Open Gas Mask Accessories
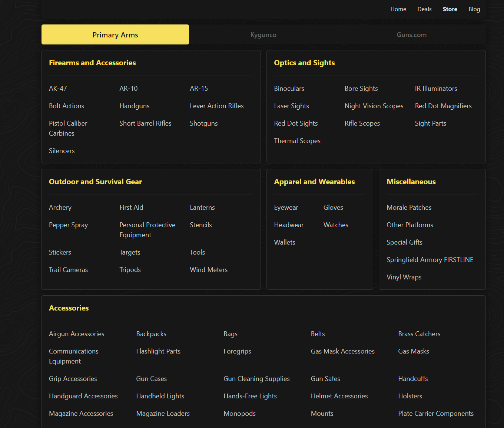 [342, 351]
